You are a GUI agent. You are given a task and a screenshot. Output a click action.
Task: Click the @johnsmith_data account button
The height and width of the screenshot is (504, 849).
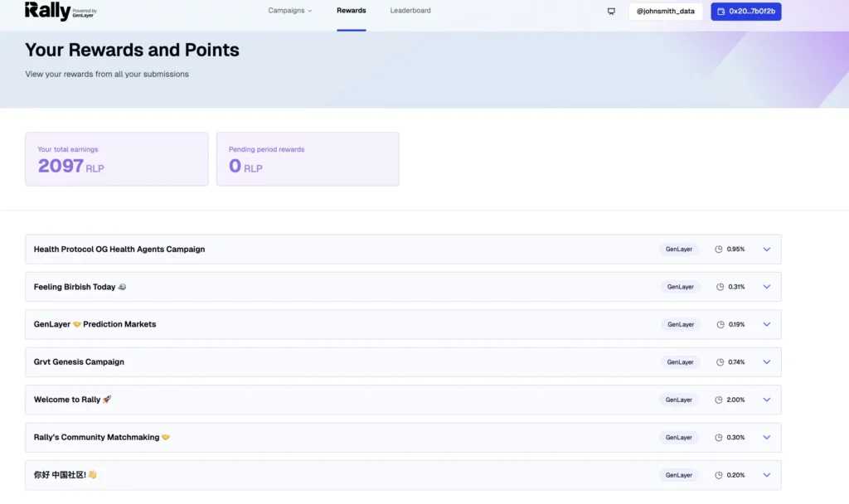(665, 12)
